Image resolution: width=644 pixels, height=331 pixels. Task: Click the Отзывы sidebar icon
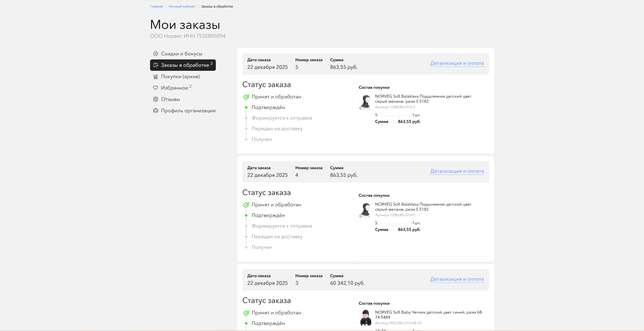[156, 99]
